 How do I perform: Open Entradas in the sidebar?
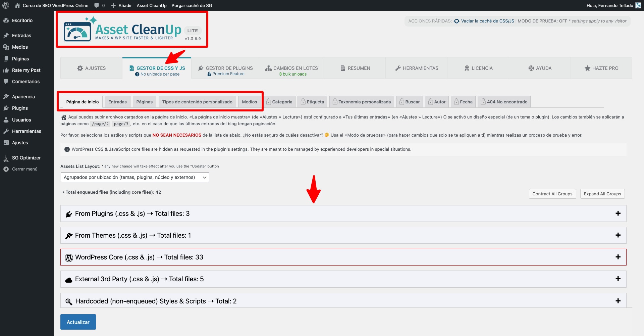click(21, 36)
